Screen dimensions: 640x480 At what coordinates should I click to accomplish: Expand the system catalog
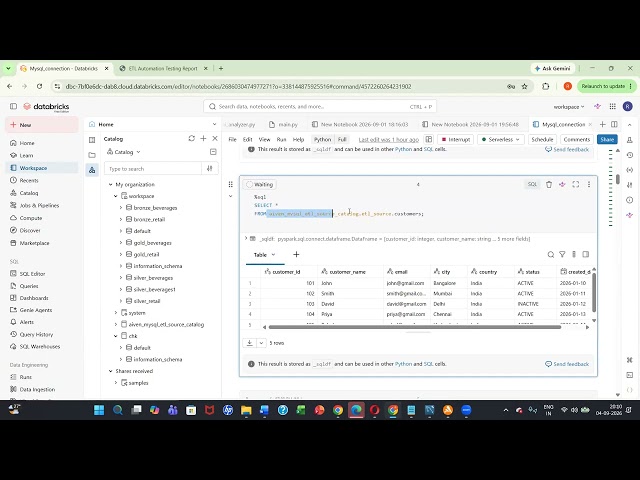coord(116,313)
